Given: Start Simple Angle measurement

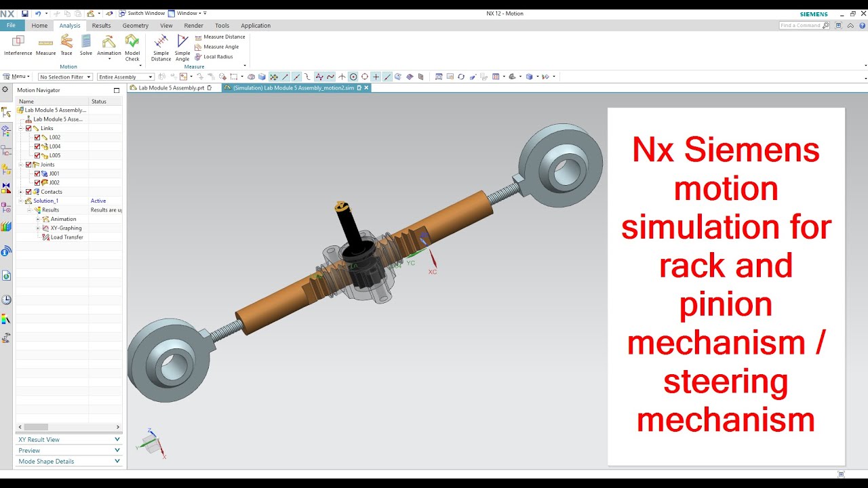Looking at the screenshot, I should coord(182,47).
